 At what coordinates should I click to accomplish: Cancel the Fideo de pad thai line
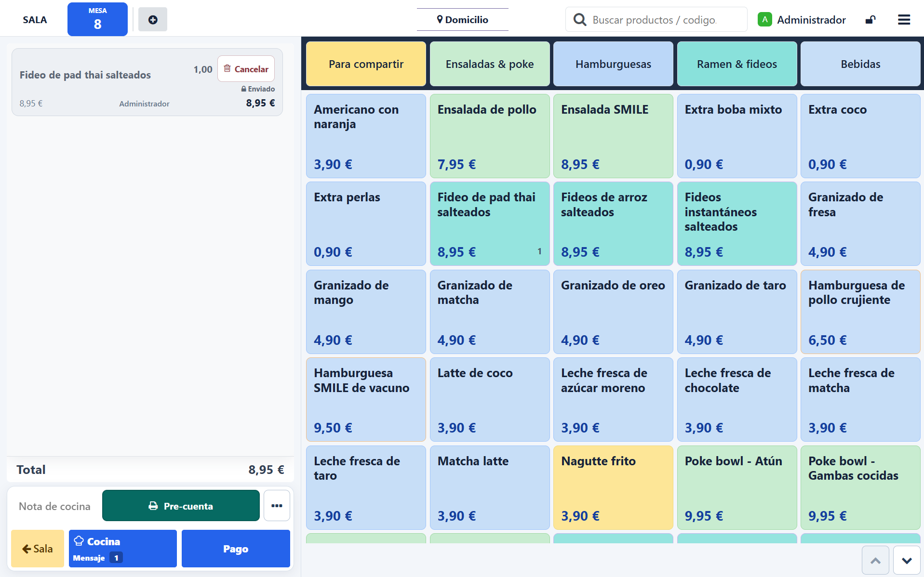pos(246,69)
